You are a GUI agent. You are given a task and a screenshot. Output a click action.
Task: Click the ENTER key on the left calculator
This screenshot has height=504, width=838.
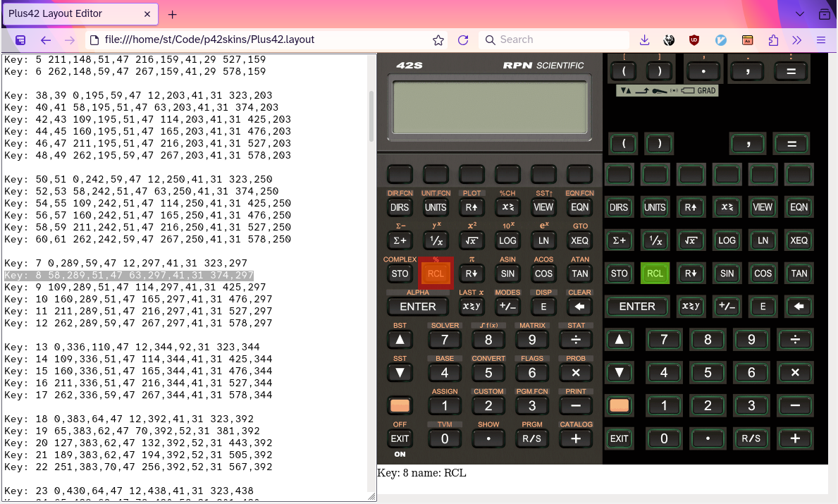tap(418, 307)
